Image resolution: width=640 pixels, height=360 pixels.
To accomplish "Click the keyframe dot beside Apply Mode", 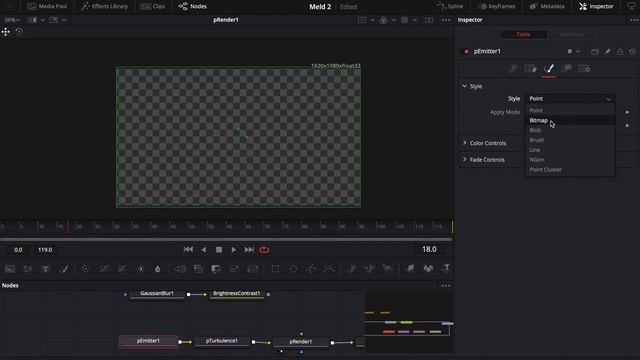I will (x=627, y=112).
